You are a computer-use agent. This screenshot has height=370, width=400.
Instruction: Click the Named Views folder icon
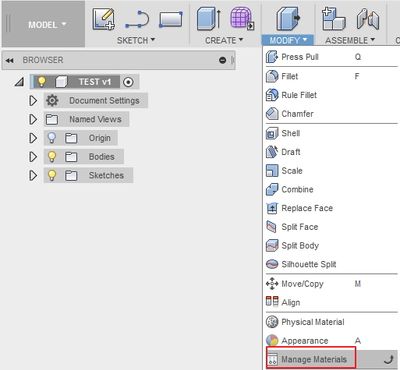point(52,119)
